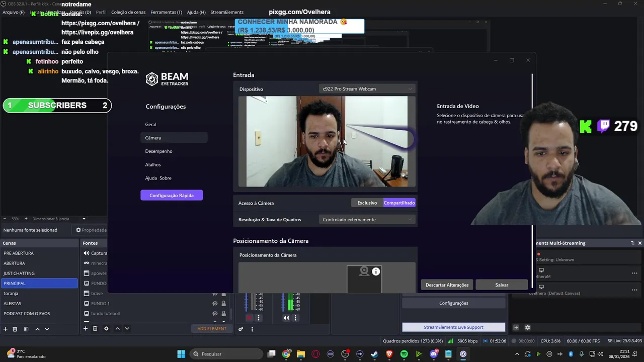This screenshot has height=362, width=644.
Task: Open Ajuda menu in OBS
Action: [x=196, y=12]
